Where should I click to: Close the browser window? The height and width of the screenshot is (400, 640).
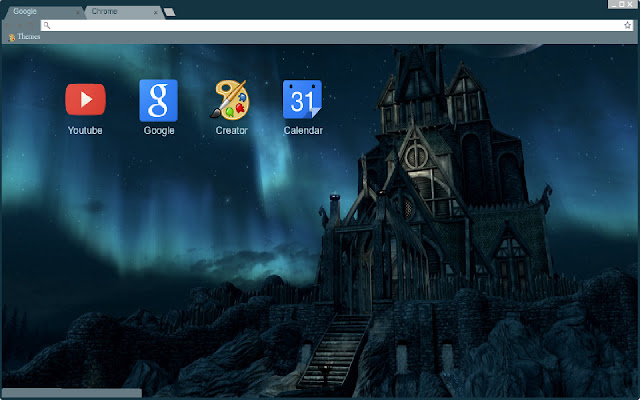point(630,4)
